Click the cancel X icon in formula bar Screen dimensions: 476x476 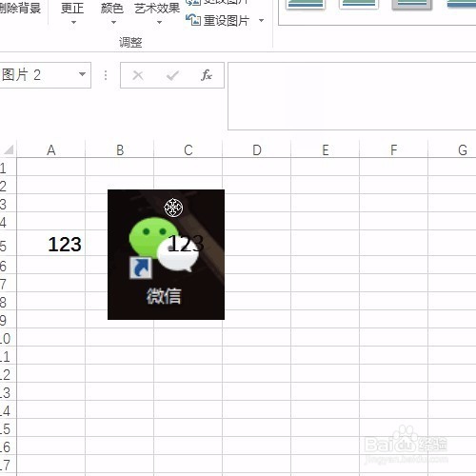[138, 75]
